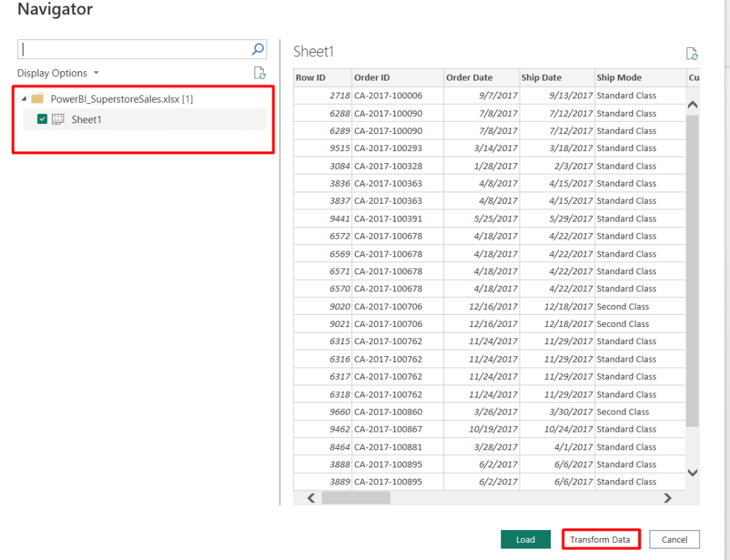Click the Order Date cell 3/14/2017
Screen dimensions: 730x560
pyautogui.click(x=481, y=148)
